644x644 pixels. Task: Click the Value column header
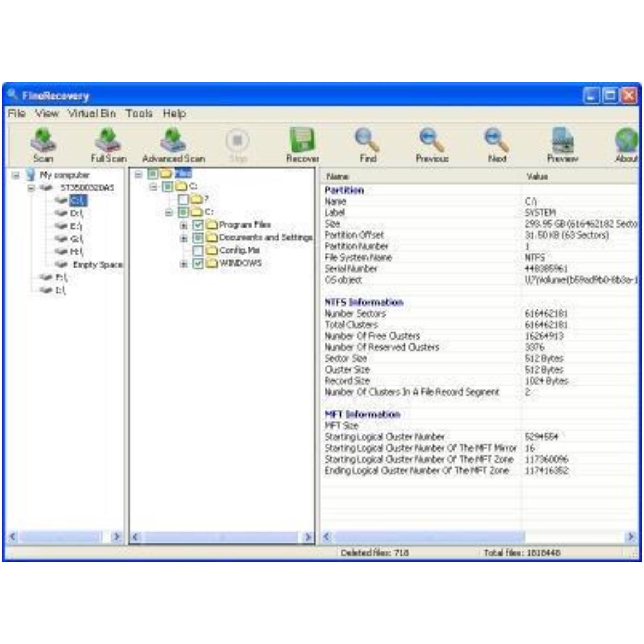tap(580, 176)
